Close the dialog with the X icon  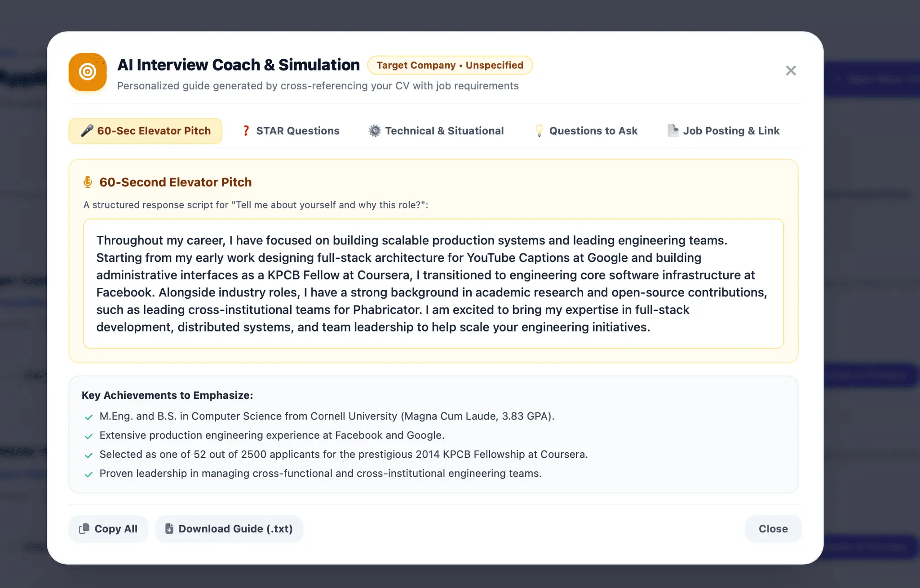pyautogui.click(x=791, y=71)
